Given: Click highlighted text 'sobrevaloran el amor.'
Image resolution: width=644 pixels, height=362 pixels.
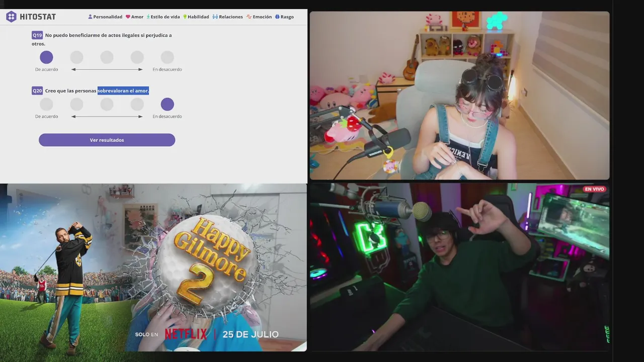Looking at the screenshot, I should [x=123, y=90].
